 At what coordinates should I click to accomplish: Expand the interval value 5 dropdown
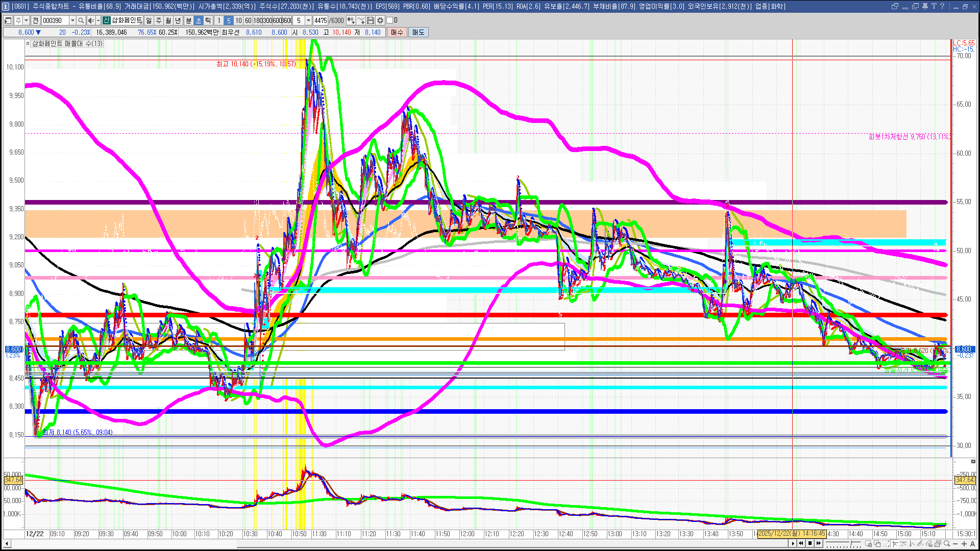point(308,20)
